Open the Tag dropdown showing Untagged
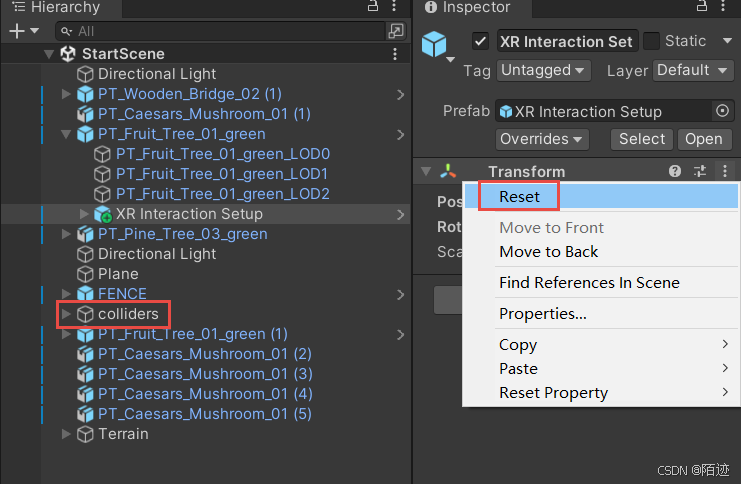Viewport: 741px width, 484px height. tap(543, 70)
